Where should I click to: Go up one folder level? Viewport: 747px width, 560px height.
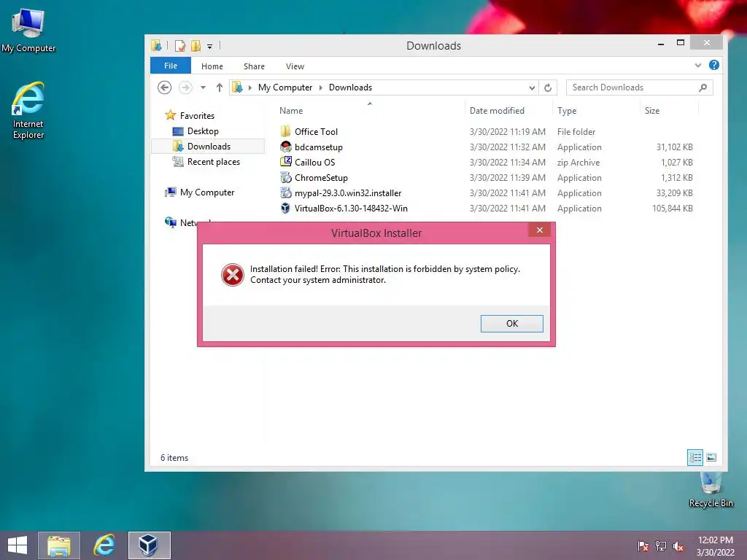click(x=219, y=87)
